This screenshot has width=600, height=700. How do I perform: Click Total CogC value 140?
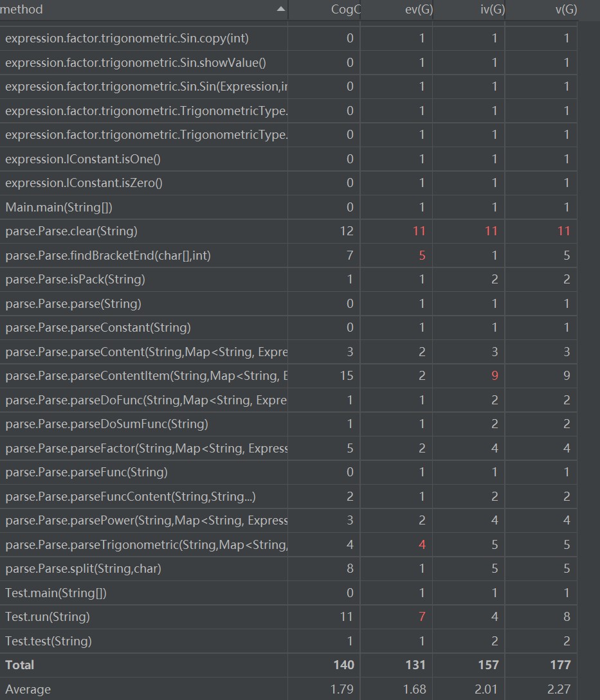tap(344, 665)
